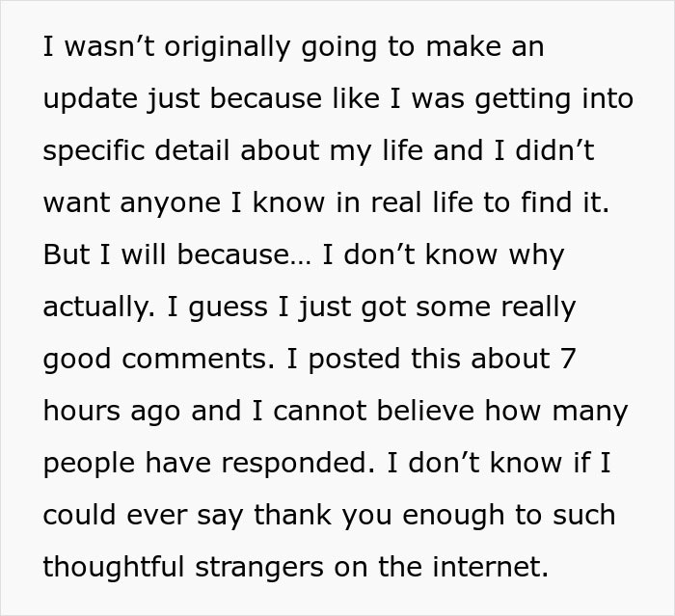Viewport: 675px width, 616px height.
Task: Click the word 'anyone' in fourth line
Action: [x=170, y=203]
